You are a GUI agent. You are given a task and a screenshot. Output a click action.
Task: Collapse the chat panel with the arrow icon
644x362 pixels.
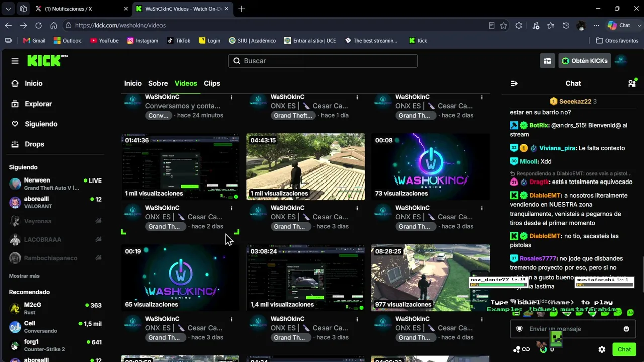pos(514,83)
